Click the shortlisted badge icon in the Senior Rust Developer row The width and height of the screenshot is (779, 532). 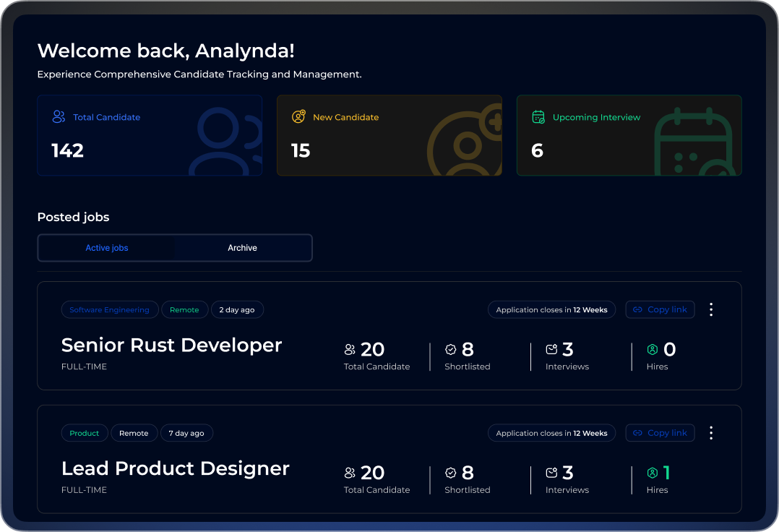click(x=451, y=350)
